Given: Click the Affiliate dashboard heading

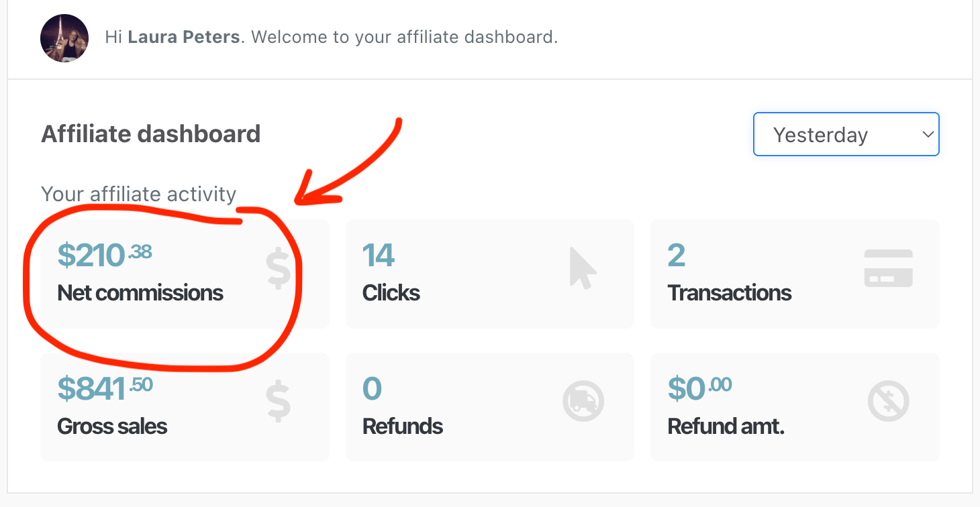Looking at the screenshot, I should tap(150, 134).
